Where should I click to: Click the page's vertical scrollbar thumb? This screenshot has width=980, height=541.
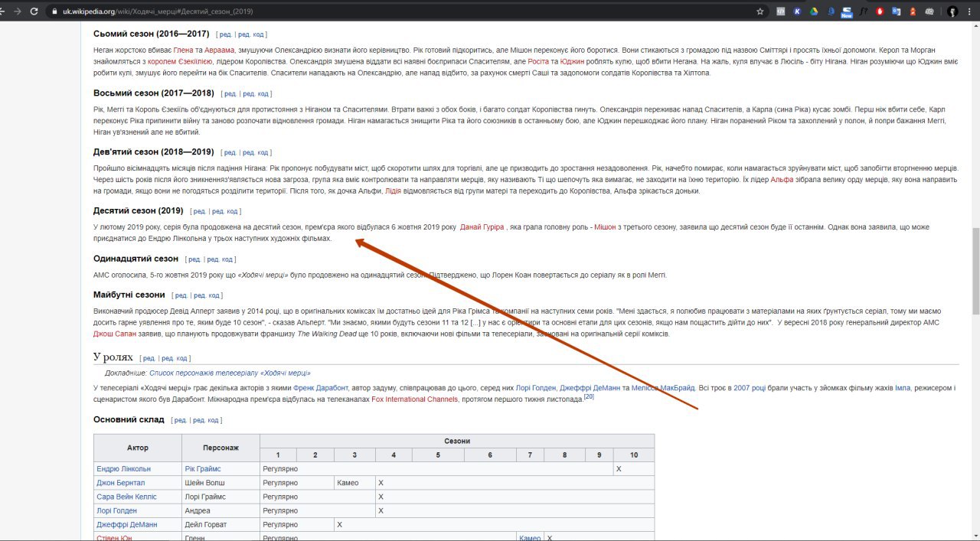coord(975,270)
